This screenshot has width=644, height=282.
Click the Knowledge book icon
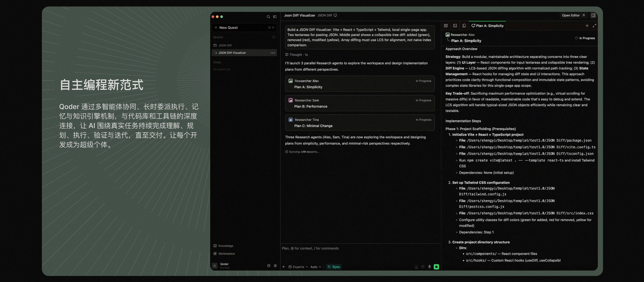point(215,246)
